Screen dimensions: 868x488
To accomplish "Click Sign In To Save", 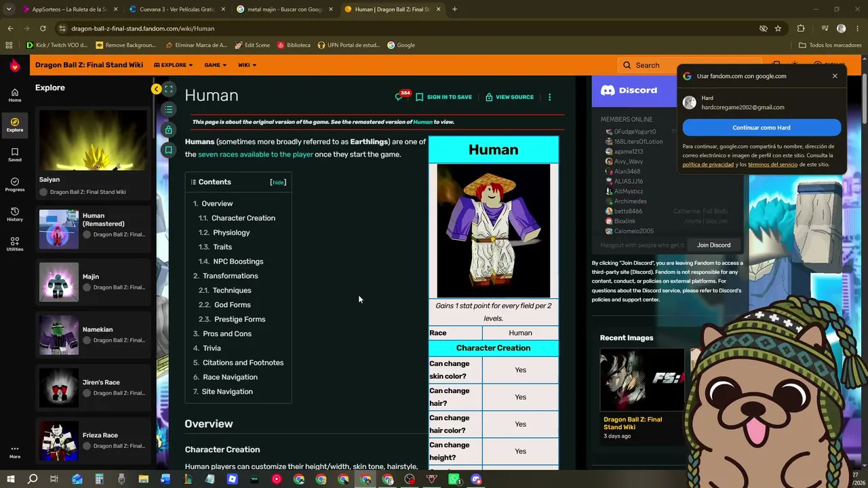I will (443, 97).
